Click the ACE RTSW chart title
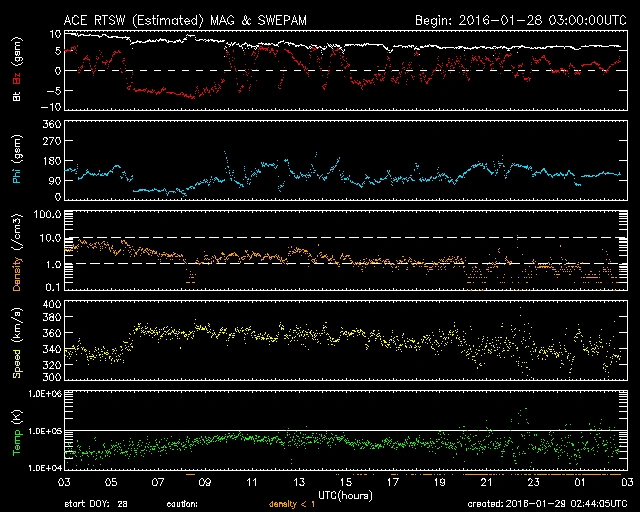640x512 pixels. [178, 20]
